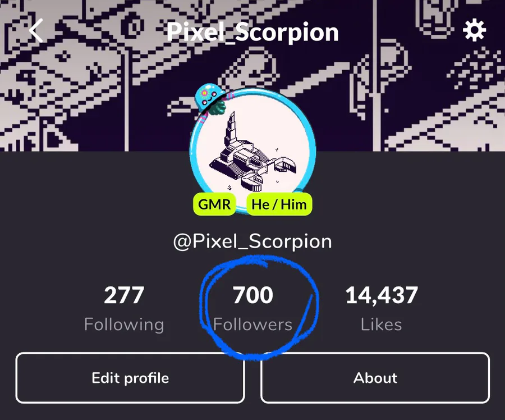Click the Pixel_Scorpion title in header
The image size is (505, 420).
pos(252,32)
